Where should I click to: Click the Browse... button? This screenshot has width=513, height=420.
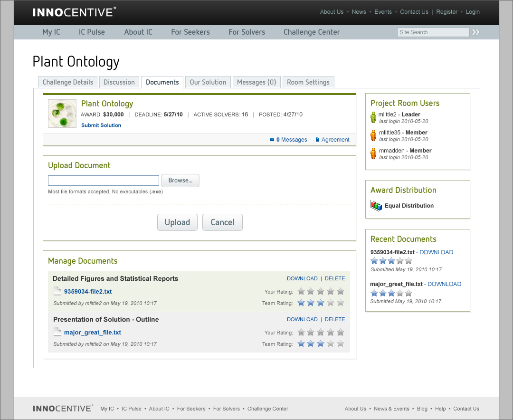[x=180, y=181]
